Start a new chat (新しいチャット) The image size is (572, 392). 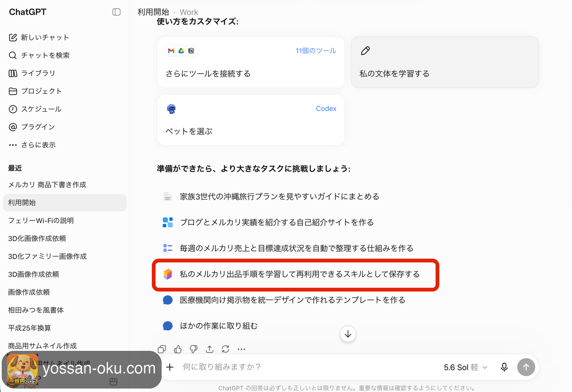pyautogui.click(x=39, y=37)
